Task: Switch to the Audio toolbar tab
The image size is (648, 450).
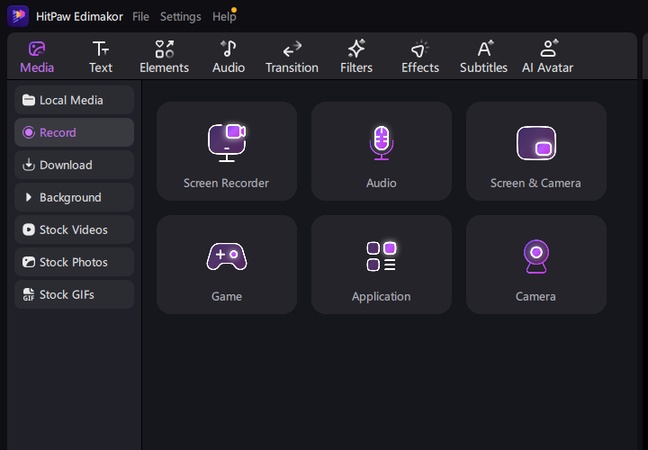Action: (x=229, y=57)
